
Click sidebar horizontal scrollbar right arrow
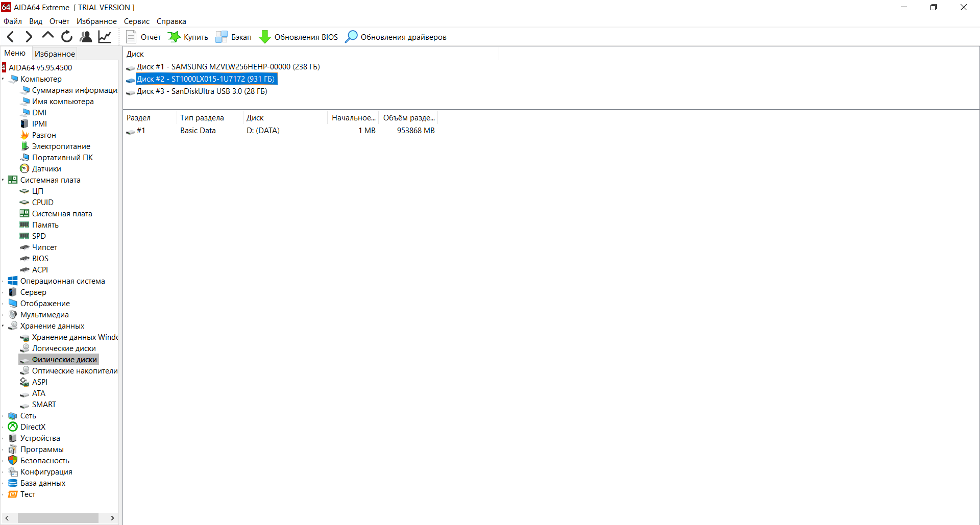pos(112,518)
